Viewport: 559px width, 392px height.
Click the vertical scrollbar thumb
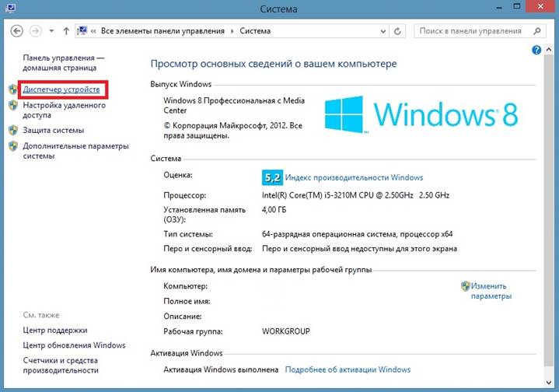tap(549, 211)
